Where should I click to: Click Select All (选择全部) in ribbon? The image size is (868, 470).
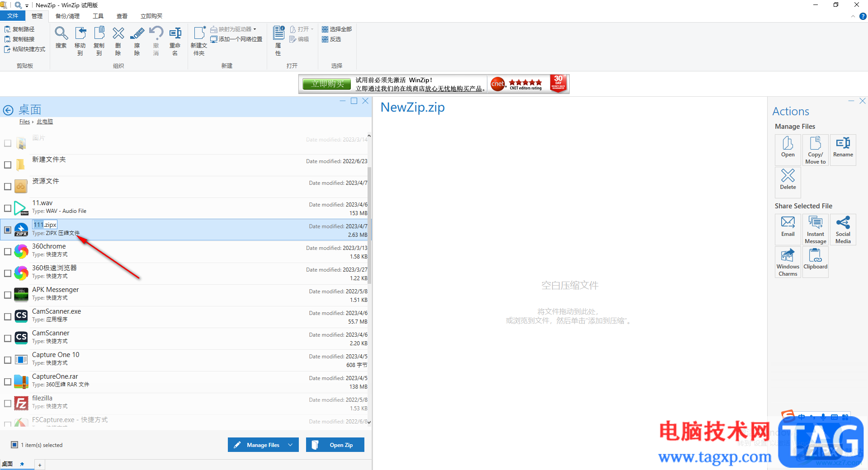(337, 29)
